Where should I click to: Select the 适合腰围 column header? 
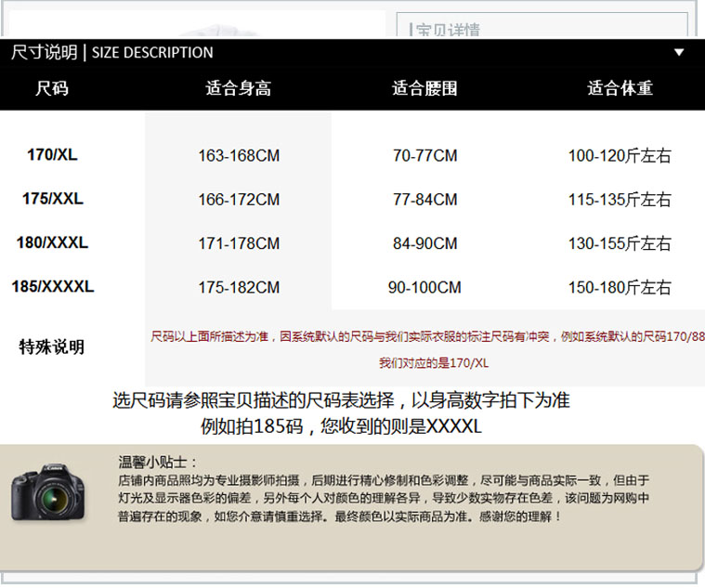tap(424, 88)
